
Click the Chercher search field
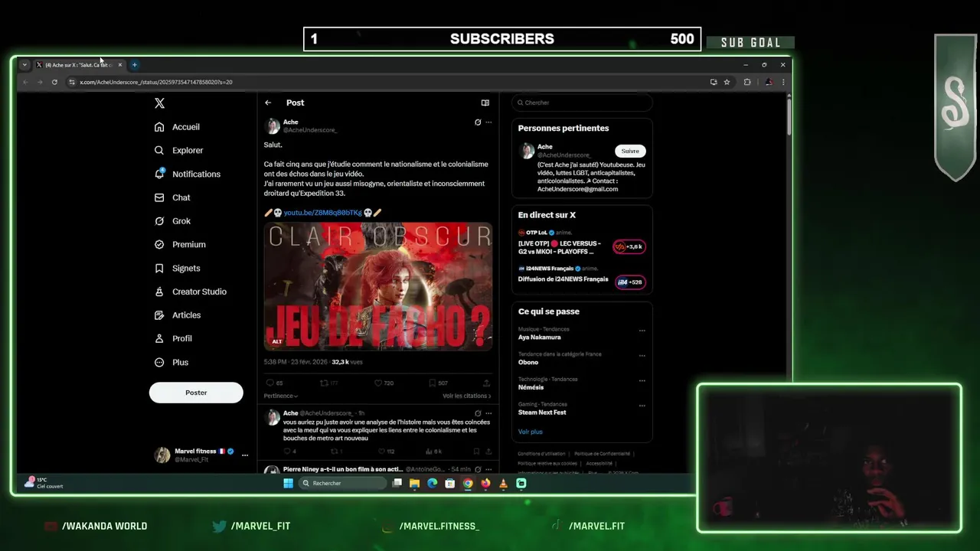[x=582, y=103]
